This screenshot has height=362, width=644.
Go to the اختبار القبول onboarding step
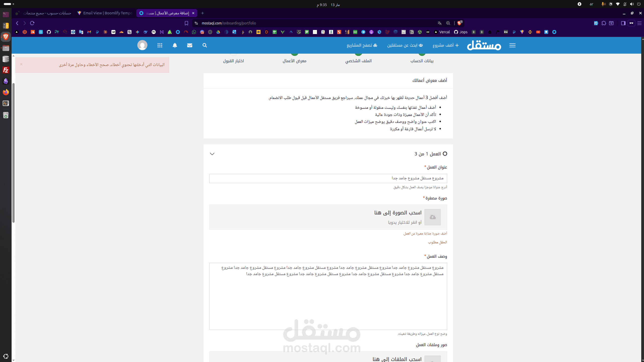coord(233,61)
